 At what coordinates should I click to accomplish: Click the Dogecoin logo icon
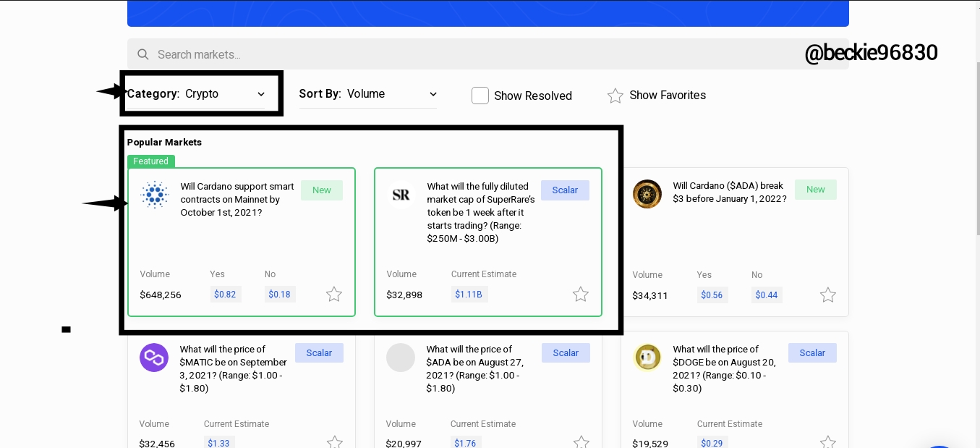tap(647, 358)
